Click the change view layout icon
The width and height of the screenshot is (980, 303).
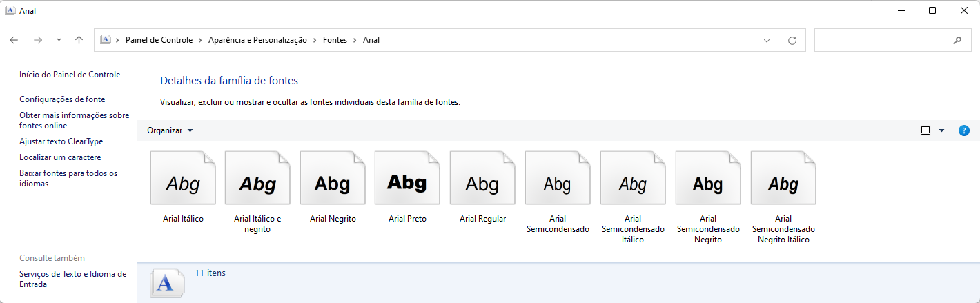click(925, 130)
